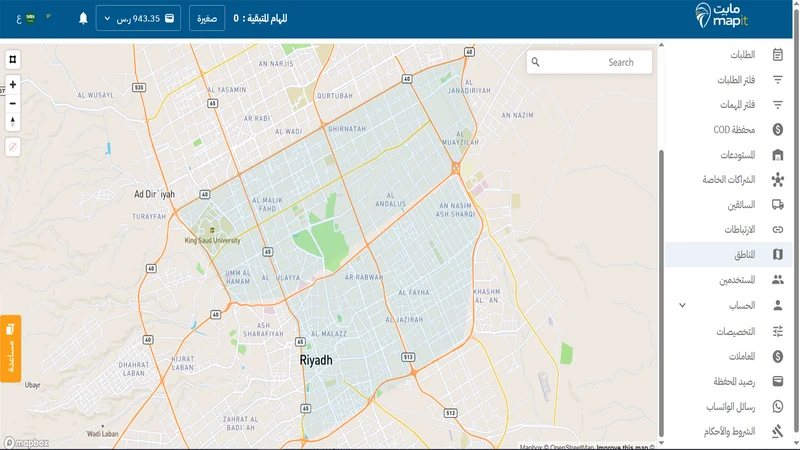The width and height of the screenshot is (800, 450).
Task: Click the partnerships network icon
Action: click(x=778, y=180)
